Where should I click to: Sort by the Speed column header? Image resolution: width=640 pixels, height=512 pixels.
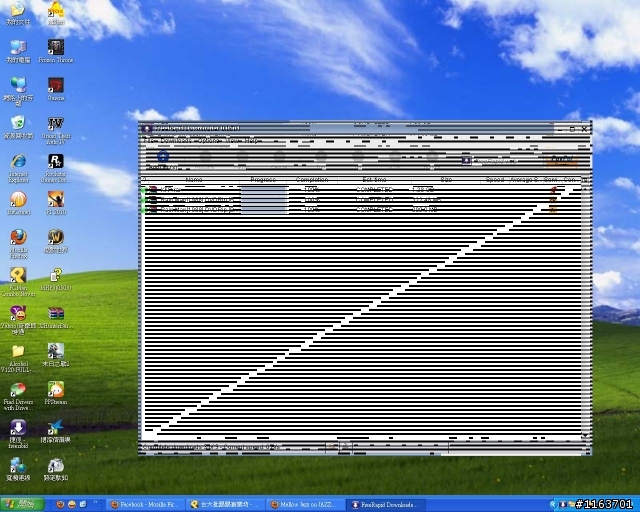[x=495, y=180]
